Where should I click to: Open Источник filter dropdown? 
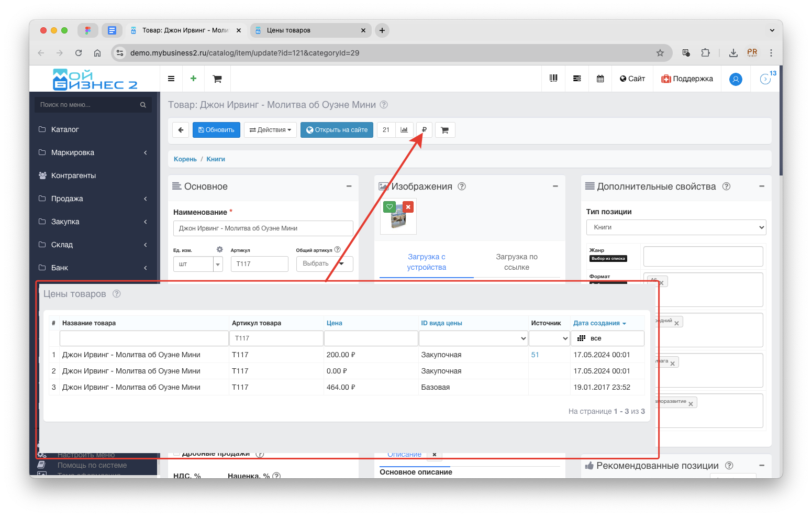pyautogui.click(x=549, y=338)
